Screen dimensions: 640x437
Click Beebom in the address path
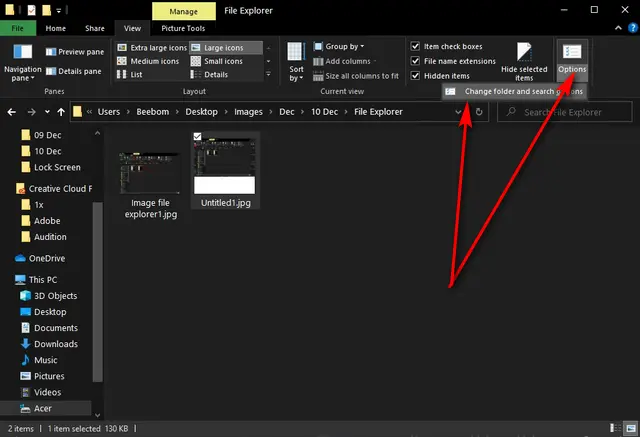click(153, 112)
